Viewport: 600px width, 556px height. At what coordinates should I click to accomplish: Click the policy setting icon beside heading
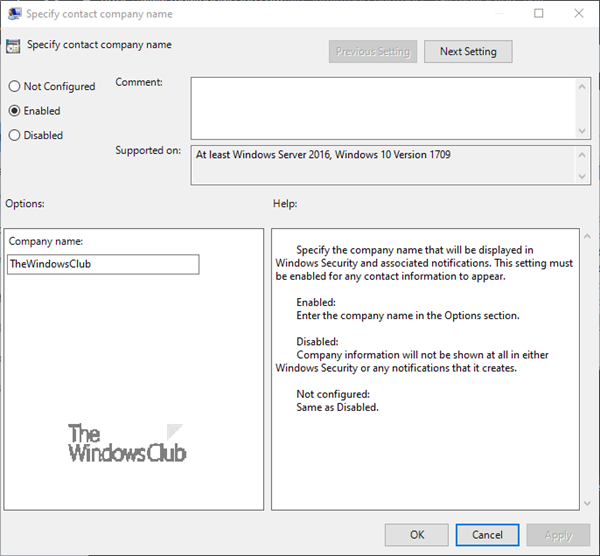click(x=13, y=46)
